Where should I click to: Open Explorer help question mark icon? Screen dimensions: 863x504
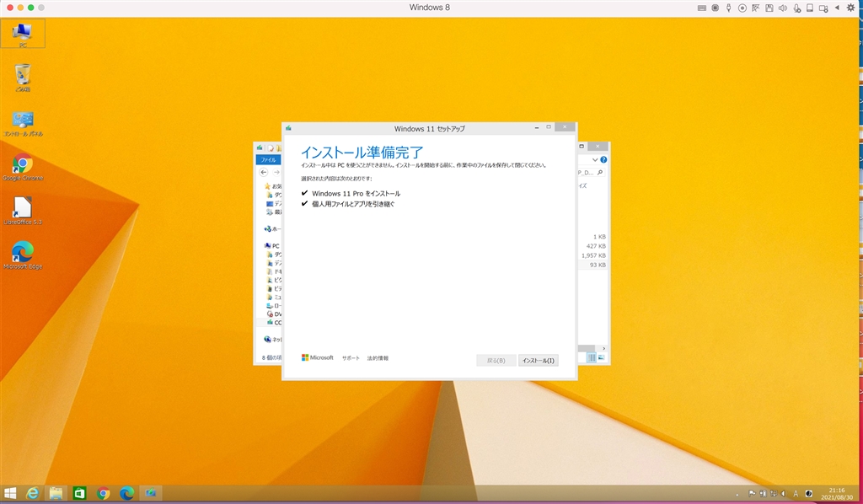[603, 159]
